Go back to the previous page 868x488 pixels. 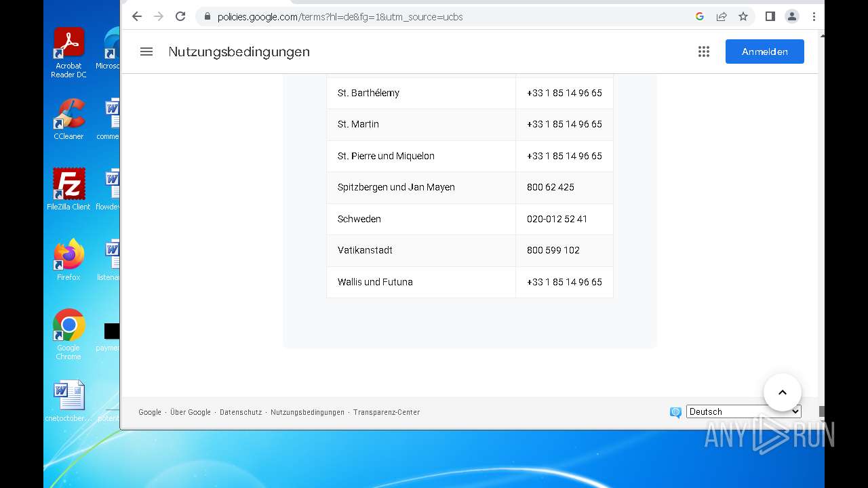tap(137, 16)
